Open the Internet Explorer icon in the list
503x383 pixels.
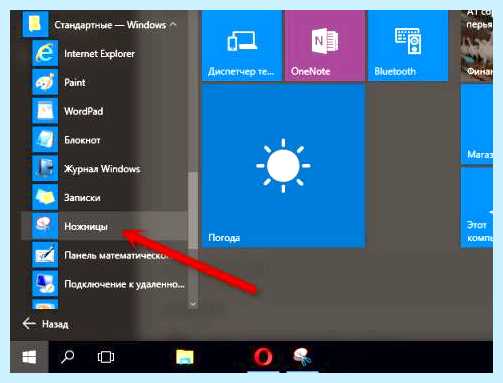(45, 53)
